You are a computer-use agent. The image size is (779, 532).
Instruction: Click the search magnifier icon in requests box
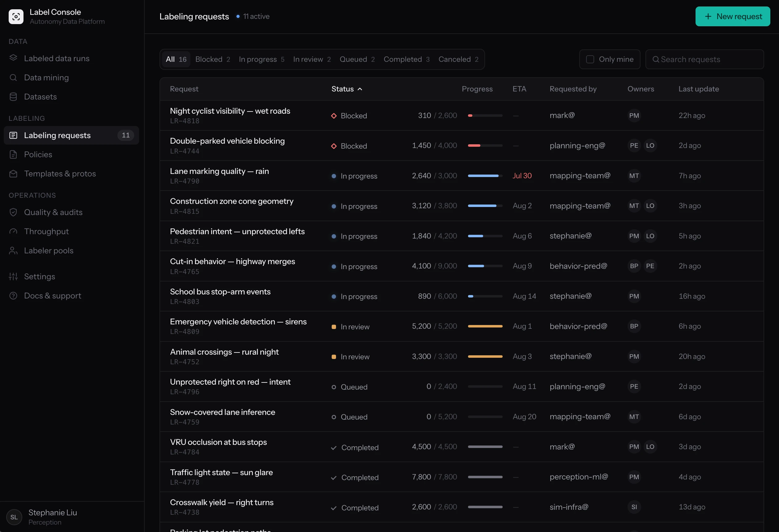(x=656, y=59)
